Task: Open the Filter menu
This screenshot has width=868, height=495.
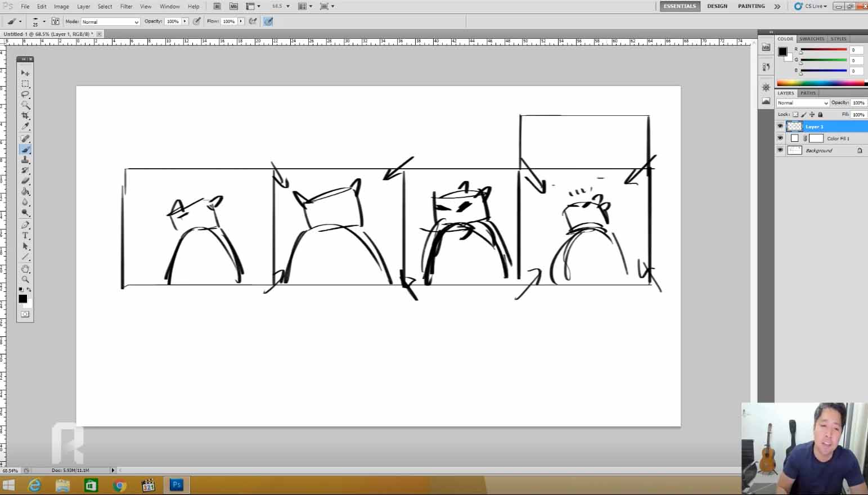Action: point(126,6)
